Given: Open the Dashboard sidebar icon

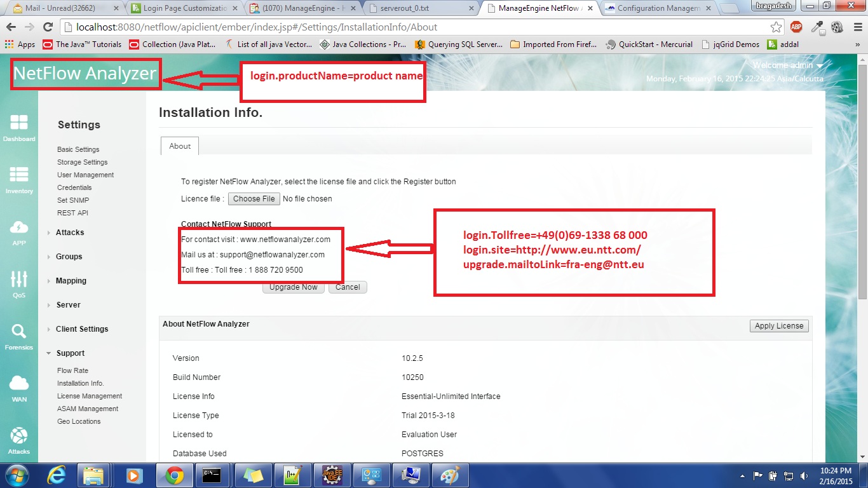Looking at the screenshot, I should [19, 123].
